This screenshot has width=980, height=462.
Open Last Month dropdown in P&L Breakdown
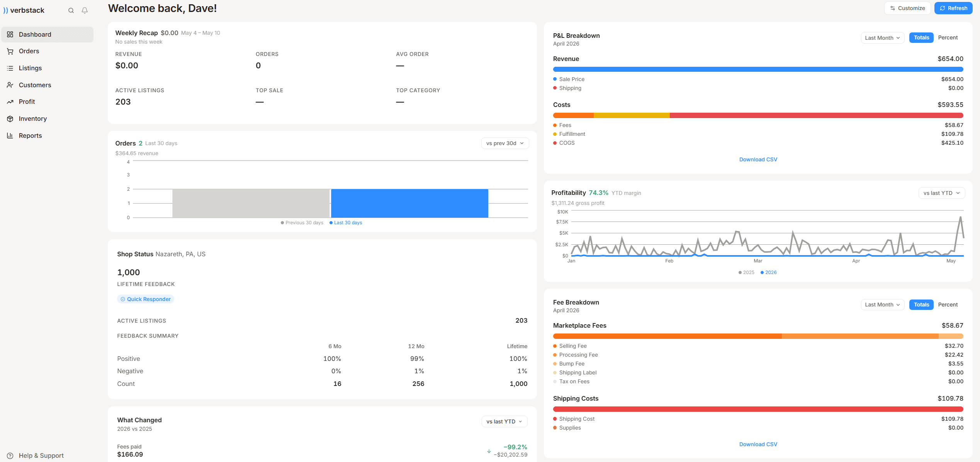point(883,38)
